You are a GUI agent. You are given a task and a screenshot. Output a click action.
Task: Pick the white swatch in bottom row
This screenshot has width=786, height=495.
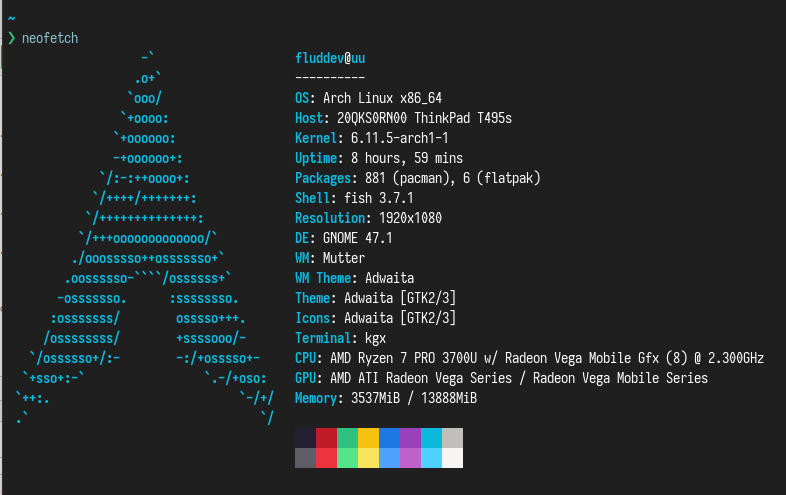point(452,458)
